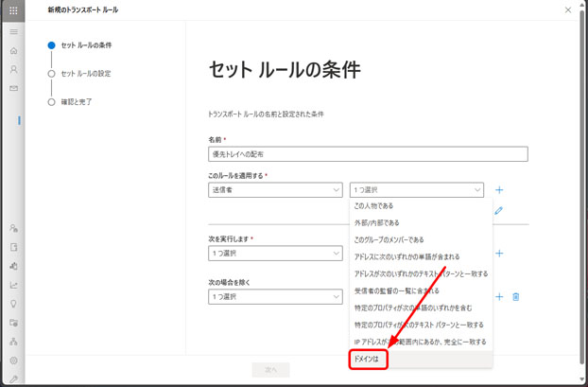Open the Recipients person icon in sidebar
588x387 pixels.
point(14,69)
